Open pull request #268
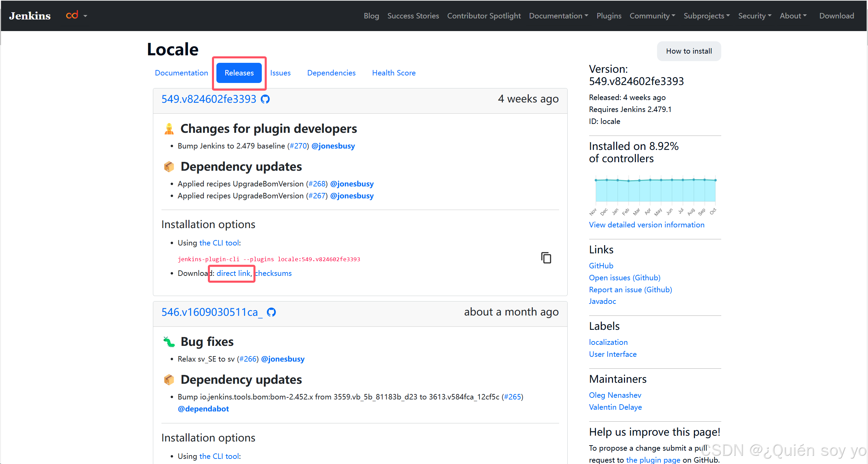Image resolution: width=868 pixels, height=464 pixels. [317, 184]
